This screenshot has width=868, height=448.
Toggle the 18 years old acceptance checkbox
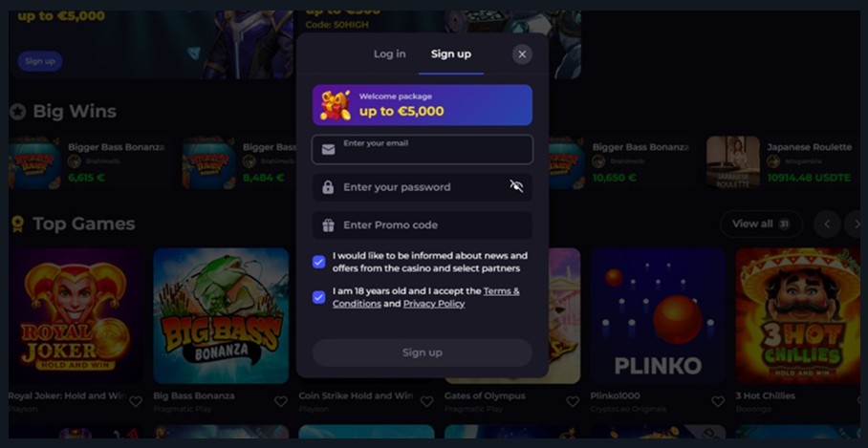click(319, 298)
